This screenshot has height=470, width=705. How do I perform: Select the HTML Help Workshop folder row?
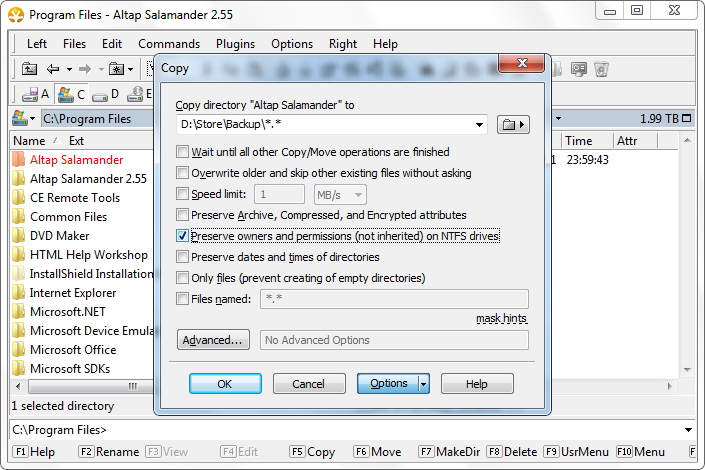82,255
